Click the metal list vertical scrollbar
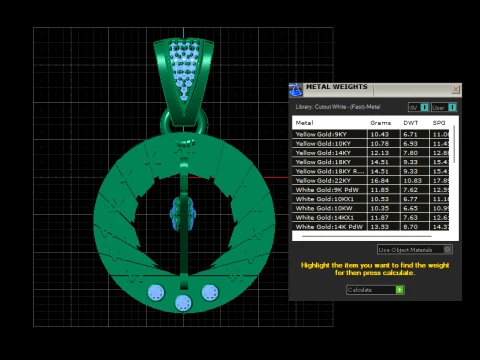 click(454, 145)
